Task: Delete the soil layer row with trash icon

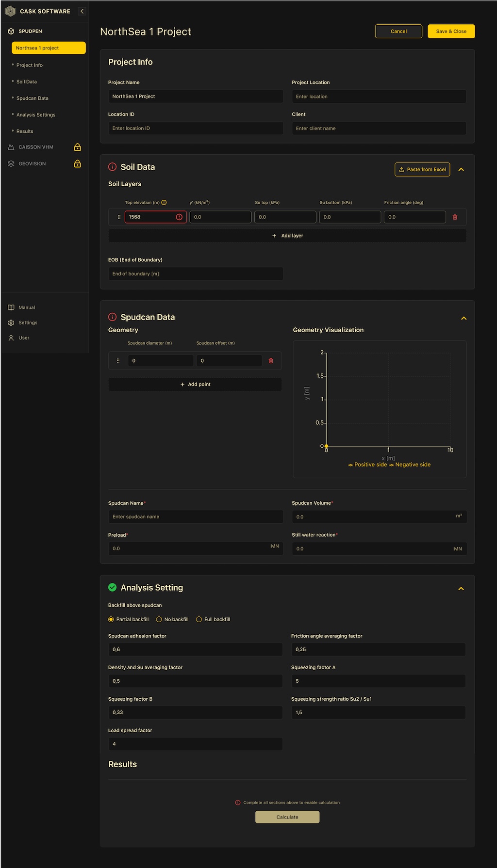Action: pyautogui.click(x=455, y=217)
